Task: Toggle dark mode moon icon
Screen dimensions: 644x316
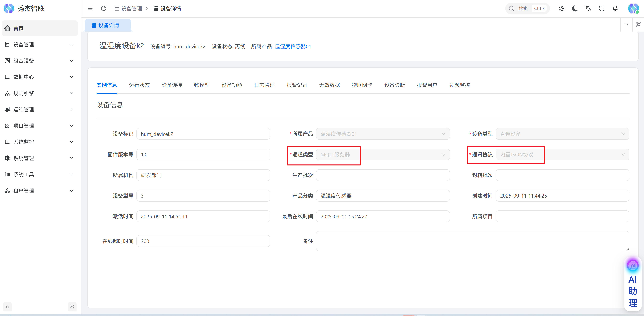Action: pyautogui.click(x=575, y=8)
